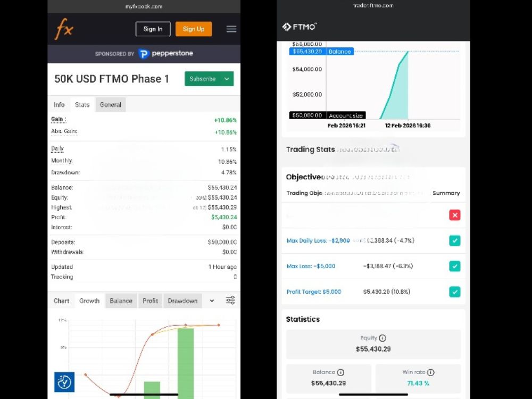Click the $55,430.29 Balance chart marker
Viewport: 532px width, 399px height.
[321, 52]
